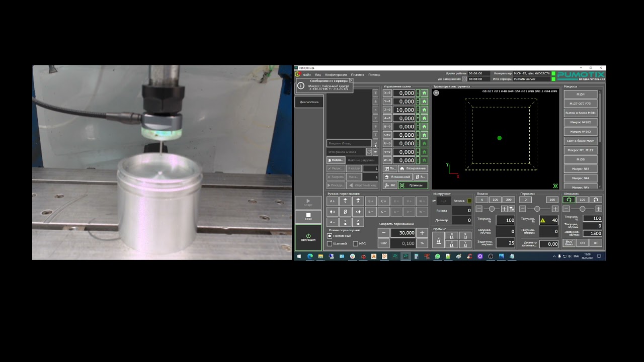Click the Ø jog center button
The height and width of the screenshot is (362, 644).
[x=345, y=212]
